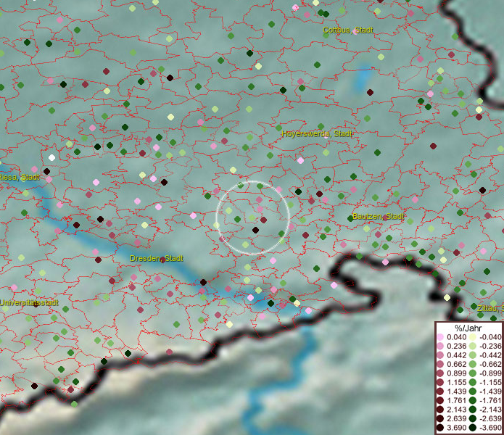Image resolution: width=504 pixels, height=435 pixels.
Task: Click the 0.040 pink legend swatch
Action: [440, 337]
